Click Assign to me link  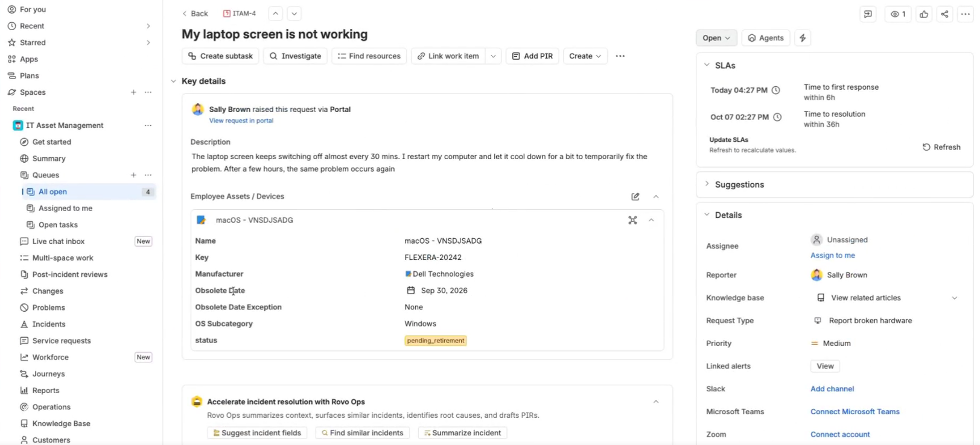833,256
